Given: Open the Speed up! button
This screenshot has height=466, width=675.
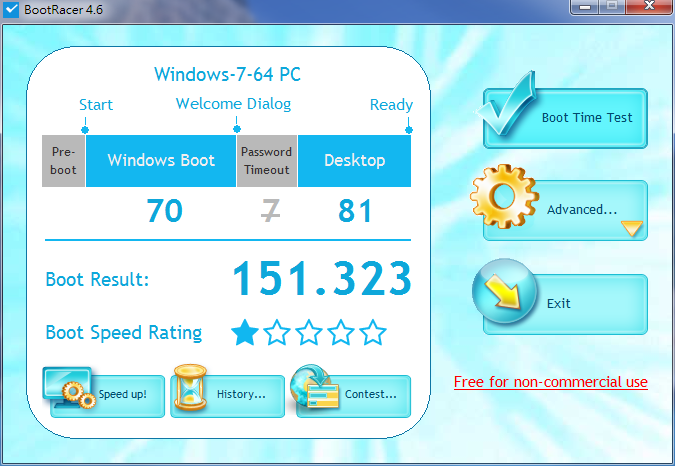Looking at the screenshot, I should [108, 396].
